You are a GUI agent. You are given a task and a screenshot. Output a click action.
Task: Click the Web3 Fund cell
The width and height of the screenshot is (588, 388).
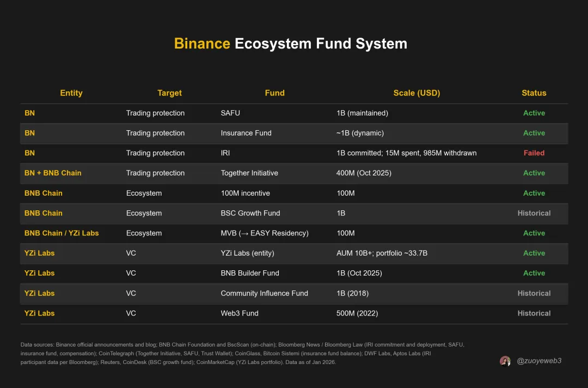point(240,313)
